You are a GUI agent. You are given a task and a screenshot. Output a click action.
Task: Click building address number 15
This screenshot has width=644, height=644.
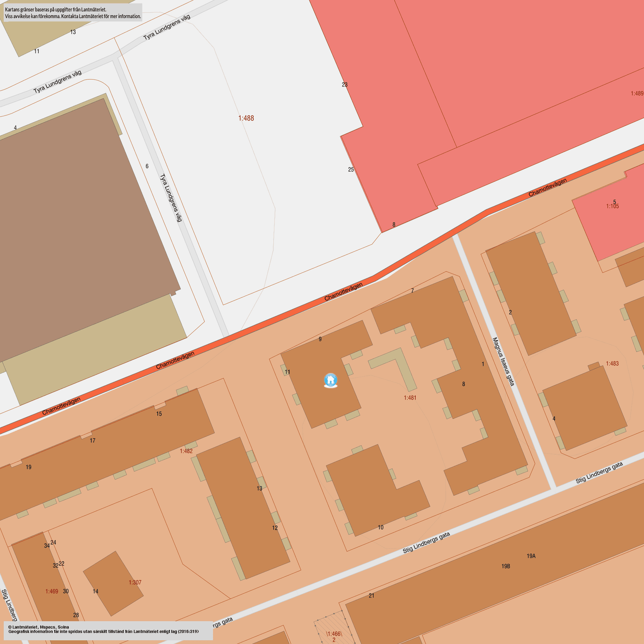click(x=159, y=414)
